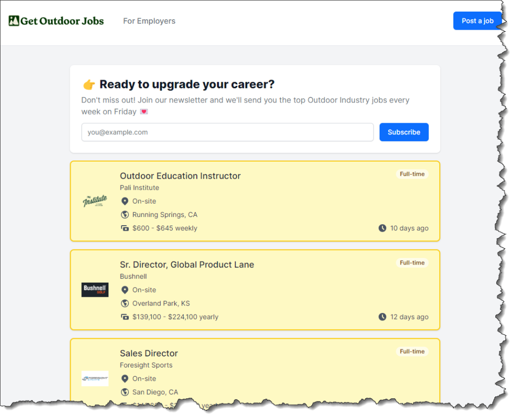Click the pointing hand emoji in the heading
Image resolution: width=517 pixels, height=420 pixels.
(x=89, y=85)
